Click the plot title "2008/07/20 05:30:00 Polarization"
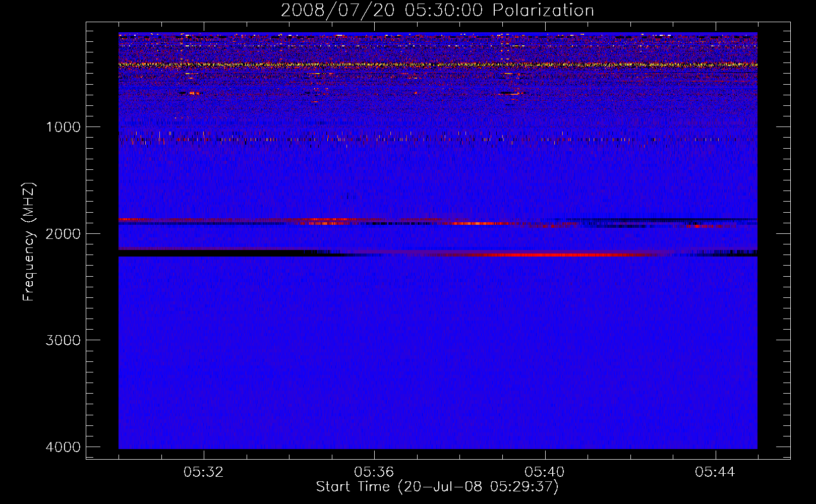 437,10
